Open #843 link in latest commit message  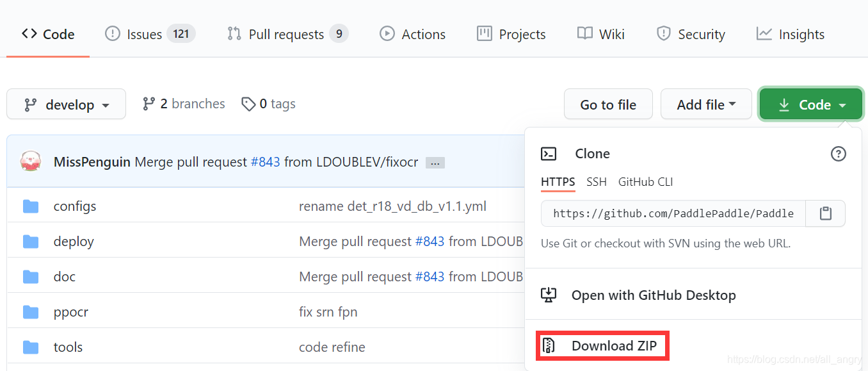click(x=265, y=162)
